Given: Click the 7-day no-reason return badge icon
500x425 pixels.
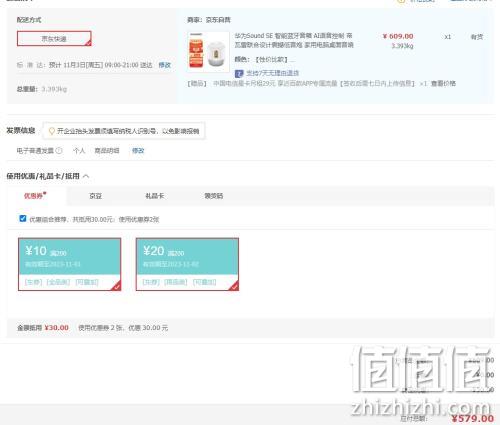Looking at the screenshot, I should tap(239, 73).
